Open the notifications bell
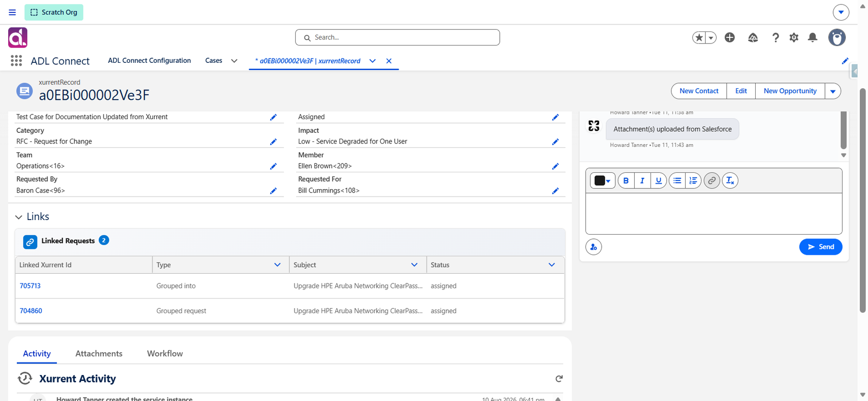868x401 pixels. point(813,37)
